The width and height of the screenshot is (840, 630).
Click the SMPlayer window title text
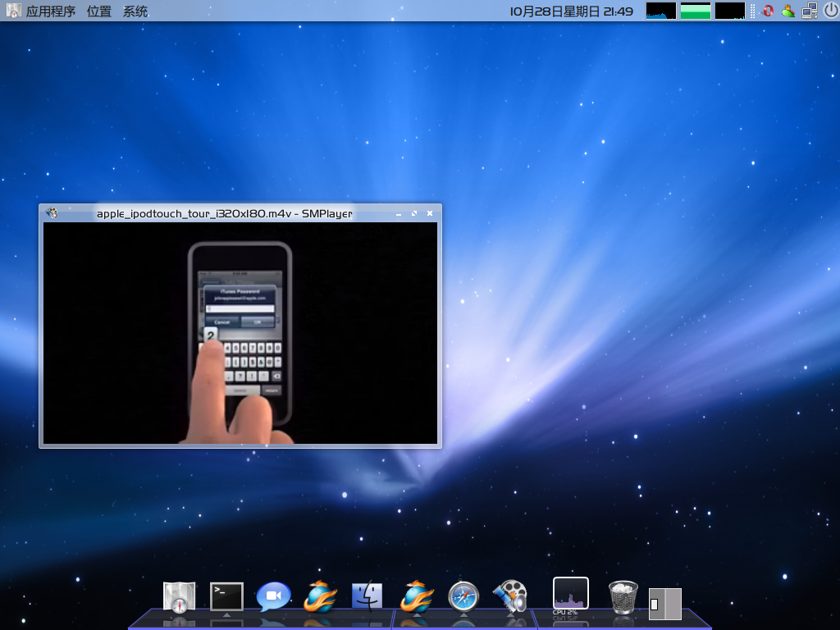pyautogui.click(x=225, y=214)
